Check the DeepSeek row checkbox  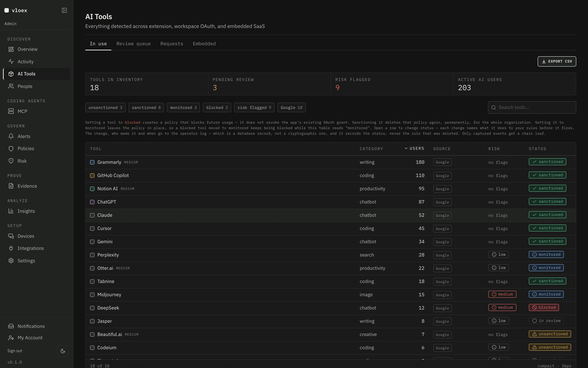[x=92, y=308]
